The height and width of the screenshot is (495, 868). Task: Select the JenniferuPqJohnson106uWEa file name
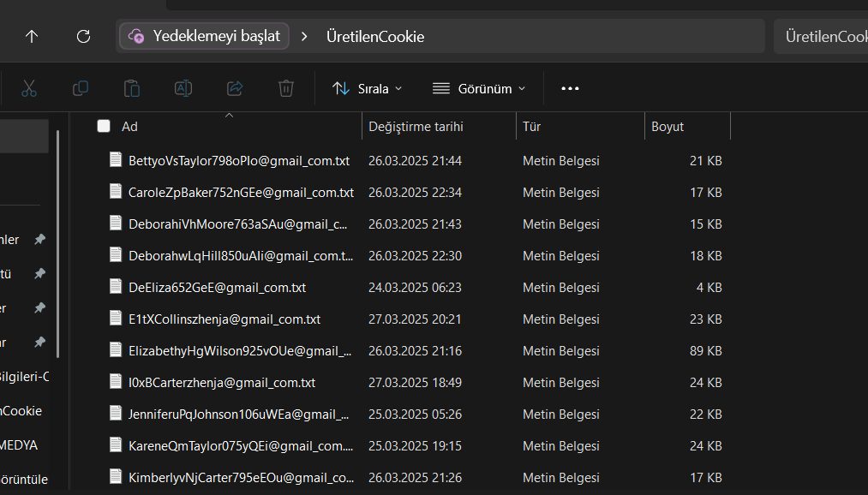pyautogui.click(x=238, y=414)
